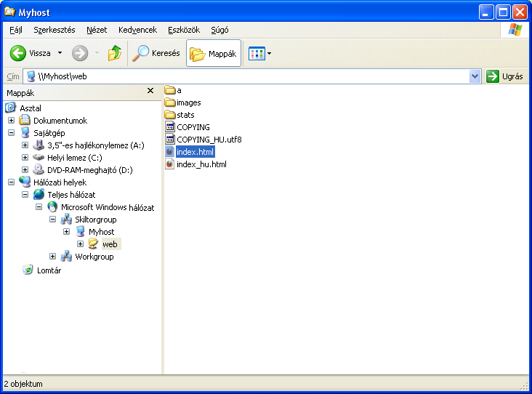Click Teljes hálózat globe icon

tap(39, 194)
